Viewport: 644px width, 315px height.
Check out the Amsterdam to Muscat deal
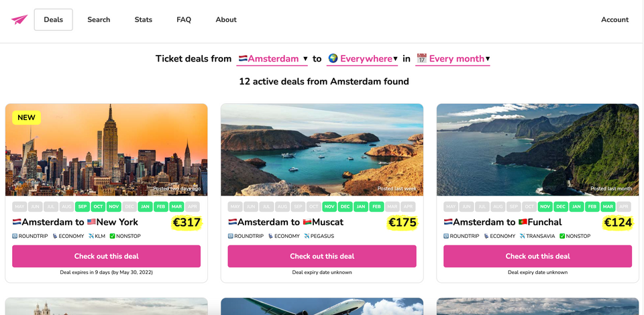coord(322,256)
